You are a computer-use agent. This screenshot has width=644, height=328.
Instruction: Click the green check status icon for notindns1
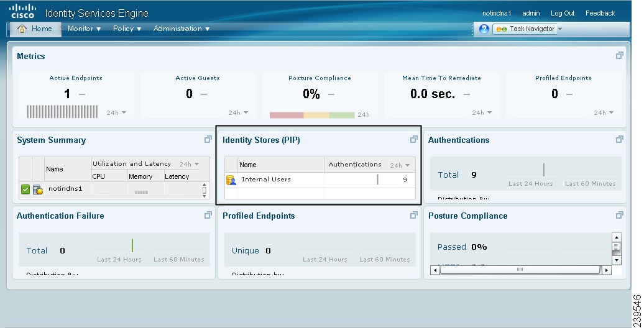pos(25,189)
